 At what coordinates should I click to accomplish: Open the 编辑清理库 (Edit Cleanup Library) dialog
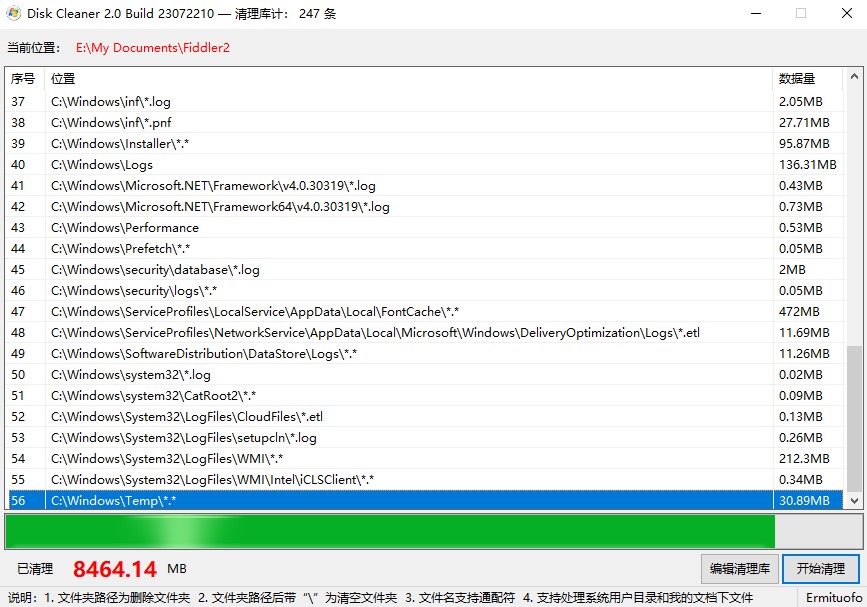pyautogui.click(x=739, y=568)
